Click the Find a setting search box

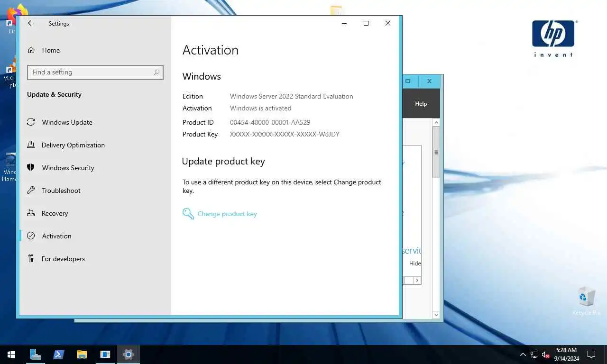(x=95, y=72)
